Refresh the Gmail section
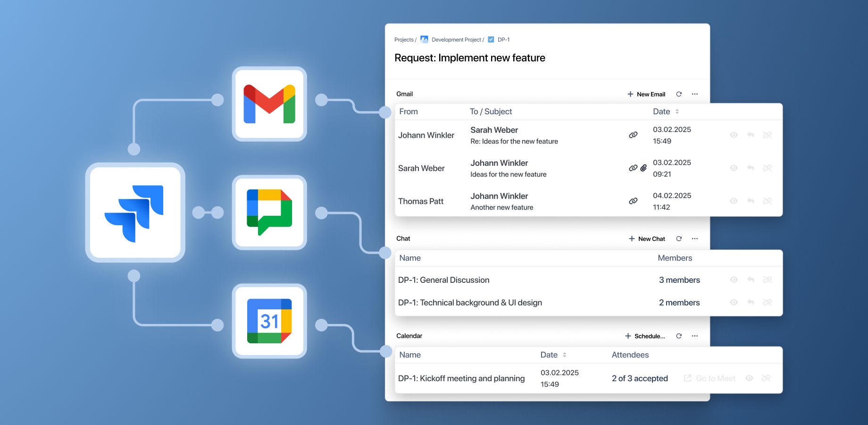Viewport: 868px width, 425px height. tap(679, 94)
